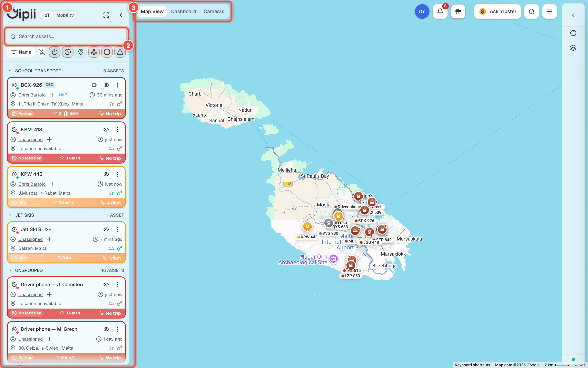Screen dimensions: 588x368
Task: Toggle the circled exclamation alert filter
Action: 107,52
